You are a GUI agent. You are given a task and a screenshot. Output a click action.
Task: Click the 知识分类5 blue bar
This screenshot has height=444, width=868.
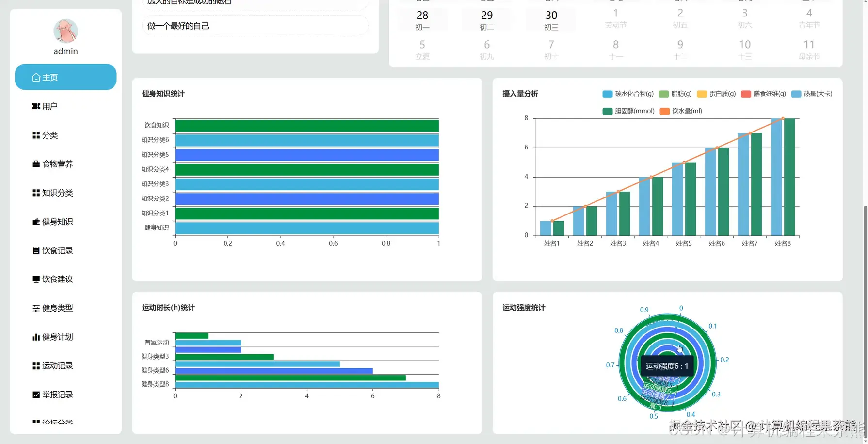click(x=307, y=155)
